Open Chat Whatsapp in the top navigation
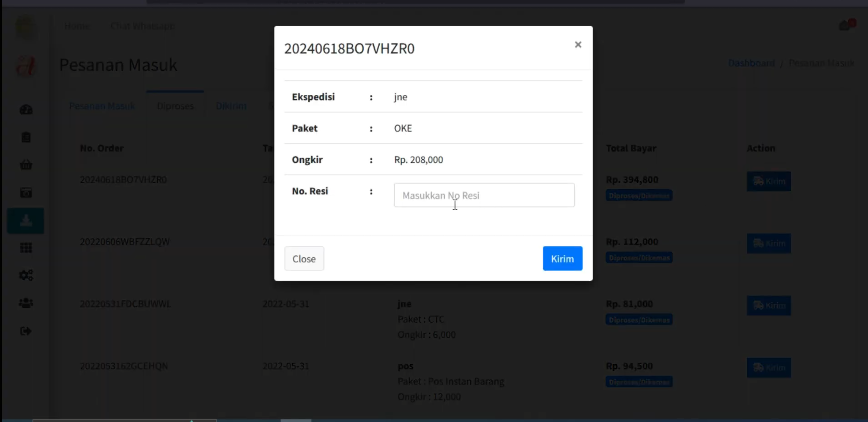 point(143,26)
